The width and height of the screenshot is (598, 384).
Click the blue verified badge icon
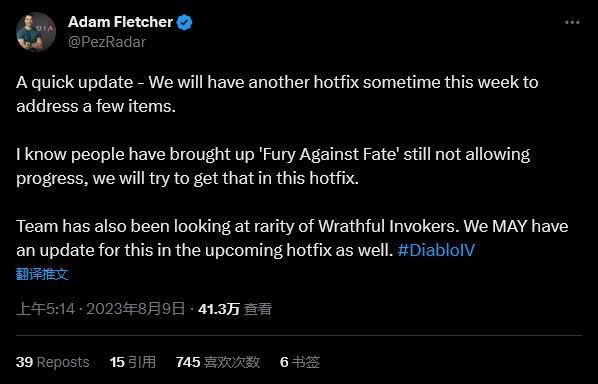point(185,22)
